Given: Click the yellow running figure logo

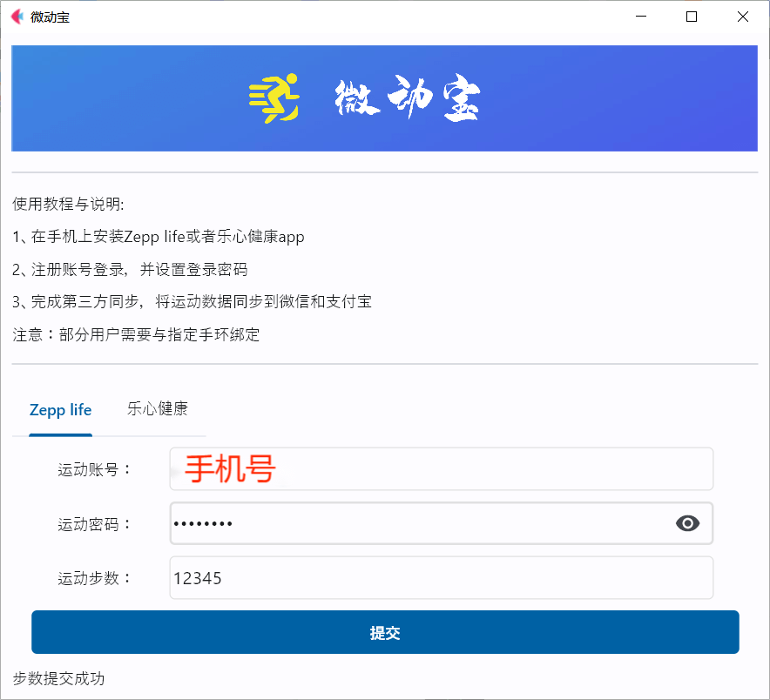Looking at the screenshot, I should pyautogui.click(x=274, y=98).
